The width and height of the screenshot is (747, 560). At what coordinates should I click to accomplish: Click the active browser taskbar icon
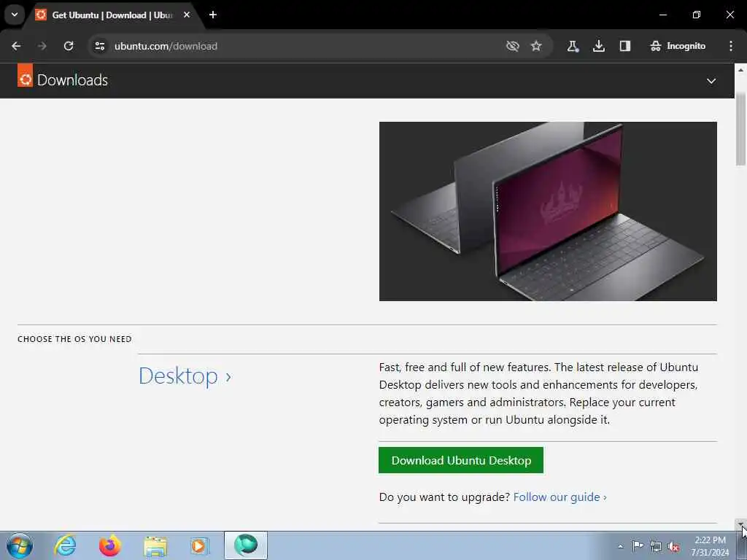click(246, 545)
